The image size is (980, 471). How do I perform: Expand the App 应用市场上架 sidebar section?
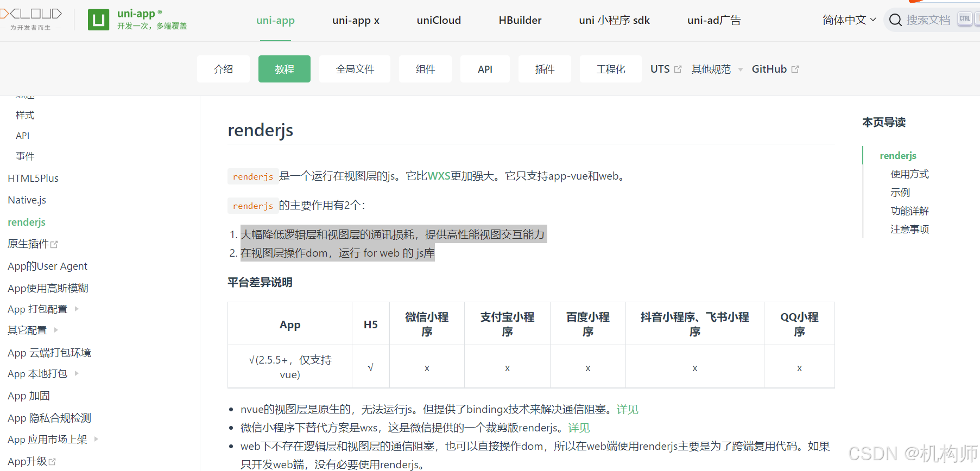click(96, 439)
